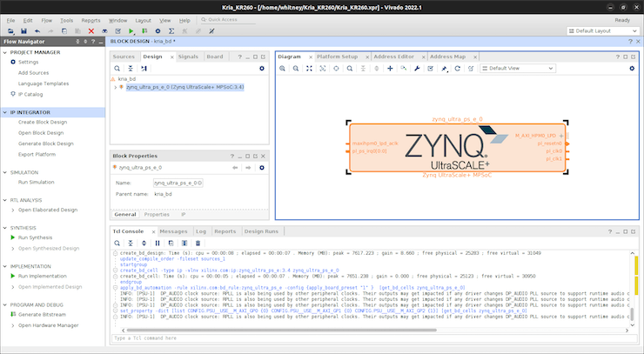Open the Tools menu

coord(66,21)
